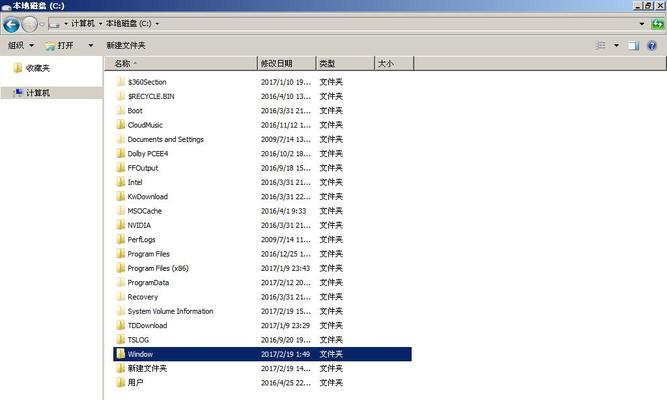Select Documents and Settings folder icon
The image size is (667, 400).
(x=121, y=139)
